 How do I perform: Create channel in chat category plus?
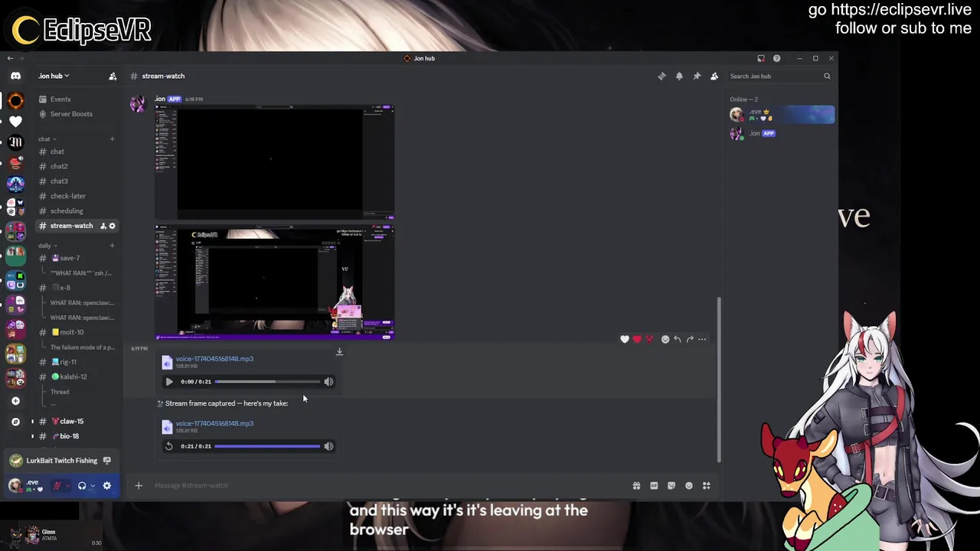[112, 139]
